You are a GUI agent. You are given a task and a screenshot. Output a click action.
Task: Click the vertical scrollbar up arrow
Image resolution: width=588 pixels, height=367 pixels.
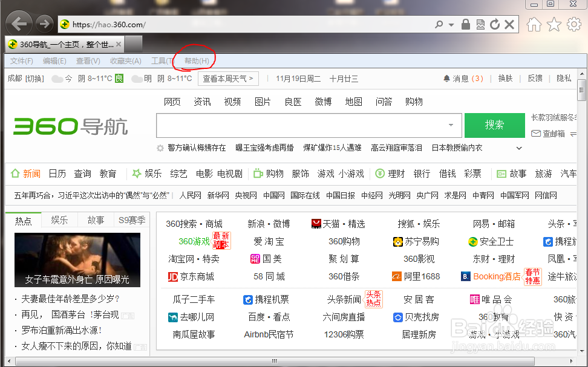coord(581,74)
